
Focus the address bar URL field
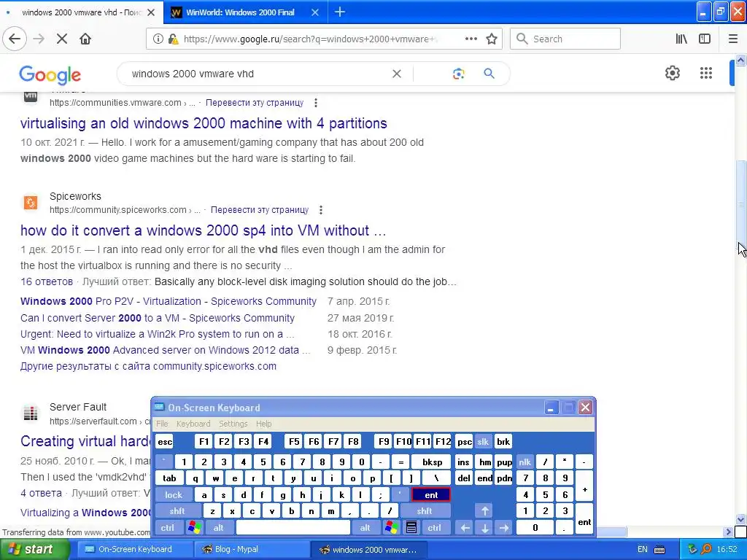click(311, 39)
